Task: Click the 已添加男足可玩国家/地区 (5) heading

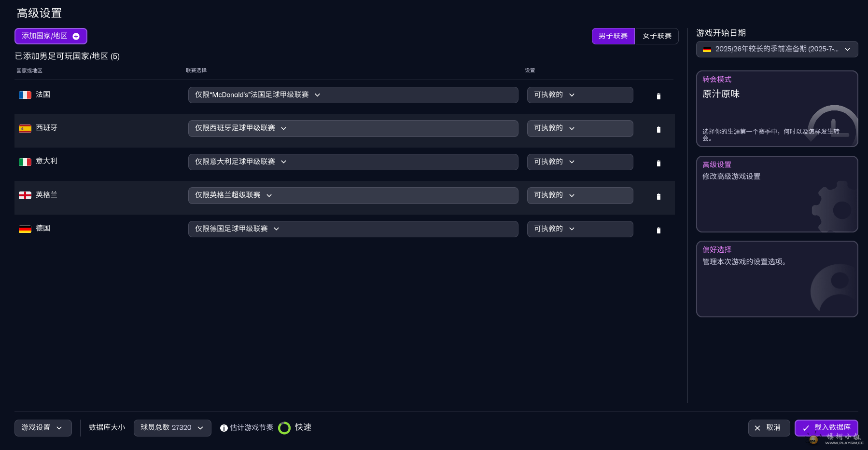Action: (67, 56)
